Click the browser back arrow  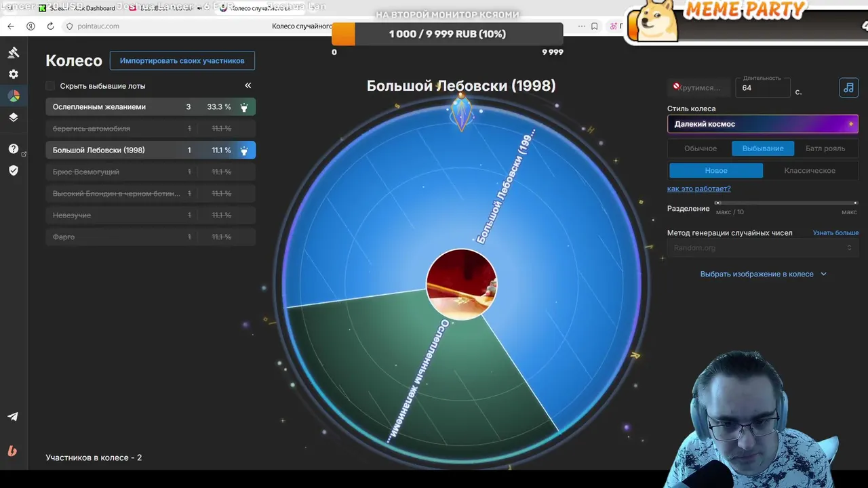point(10,26)
